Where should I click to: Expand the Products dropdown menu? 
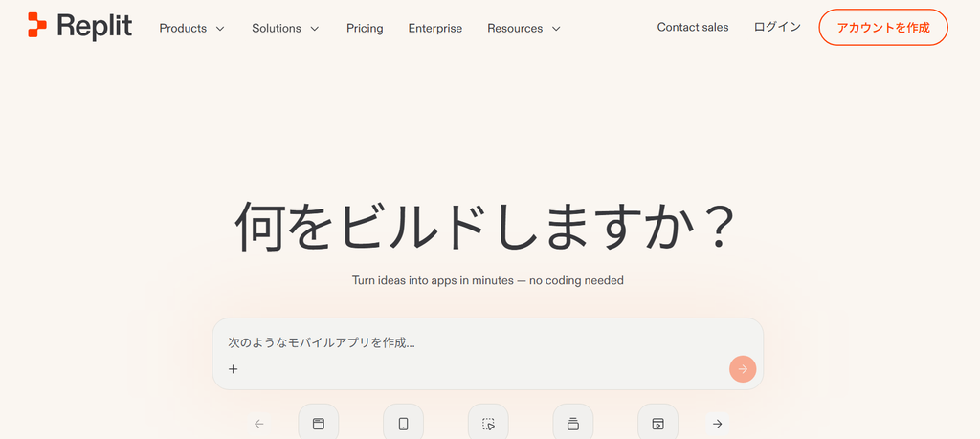191,28
